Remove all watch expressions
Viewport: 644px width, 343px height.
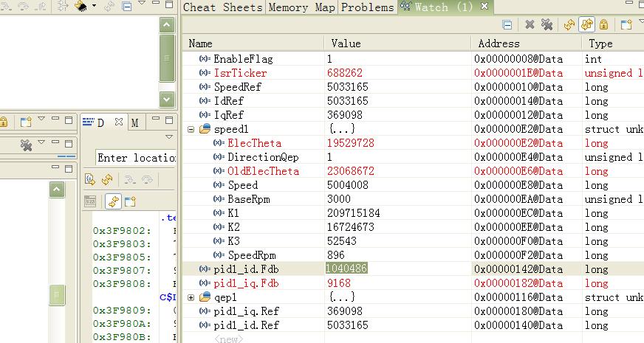click(x=547, y=24)
